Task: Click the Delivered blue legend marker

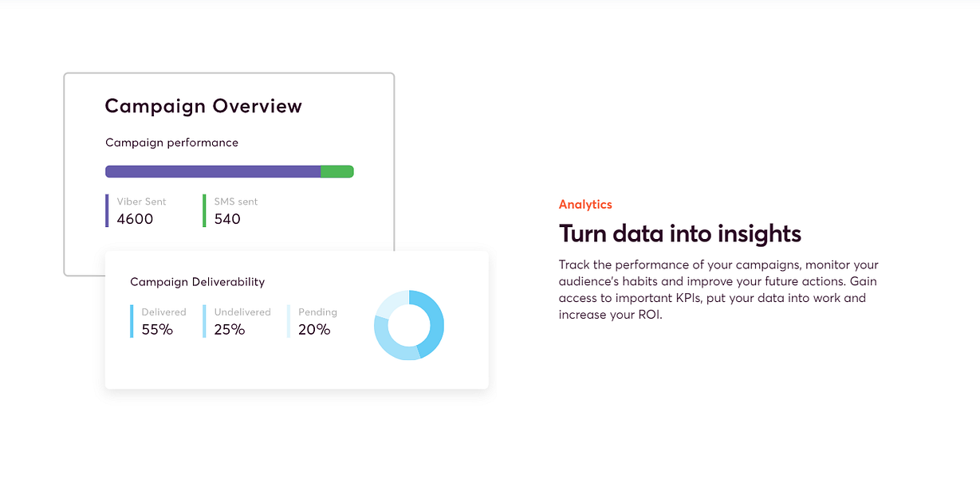Action: point(132,321)
